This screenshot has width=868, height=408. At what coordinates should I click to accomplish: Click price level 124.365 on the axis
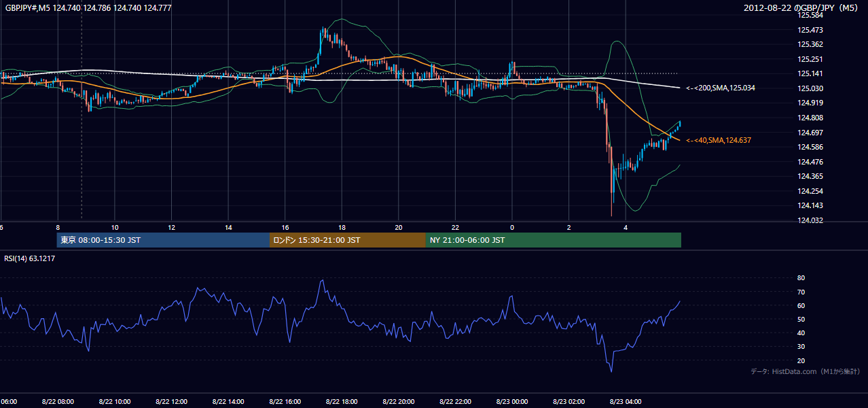pos(811,176)
